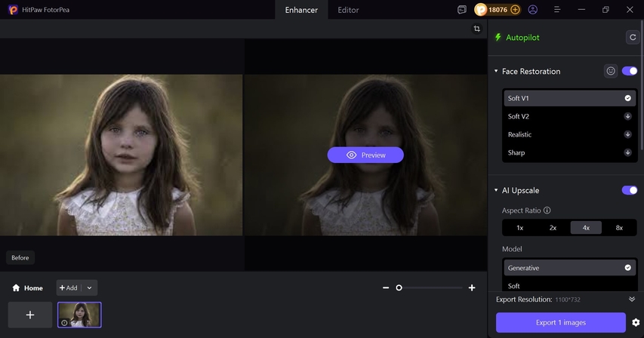This screenshot has height=338, width=644.
Task: Click the crop icon above the preview
Action: [476, 29]
